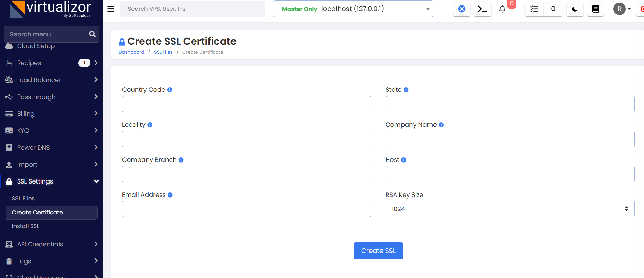Focus the Search VPS, User, IPs box
This screenshot has width=644, height=278.
click(x=193, y=9)
